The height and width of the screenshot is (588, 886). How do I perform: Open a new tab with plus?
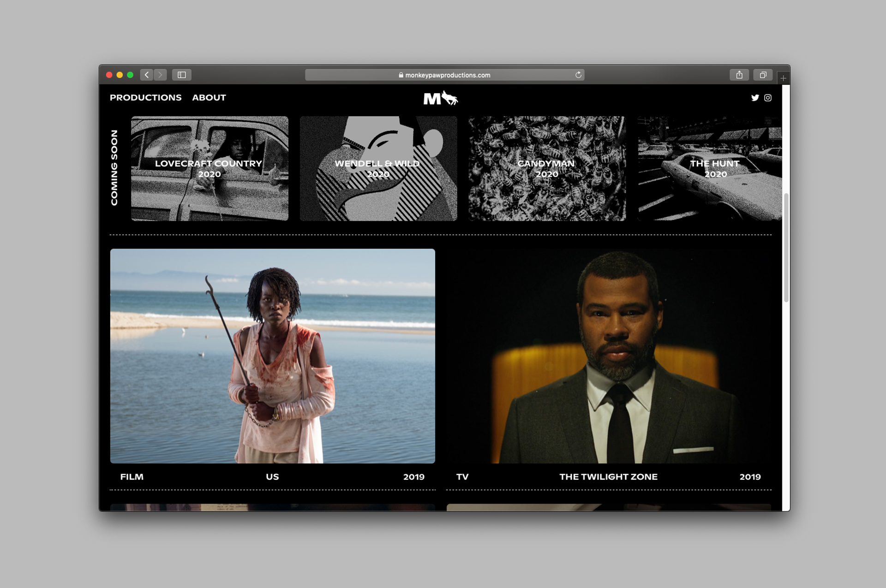783,78
